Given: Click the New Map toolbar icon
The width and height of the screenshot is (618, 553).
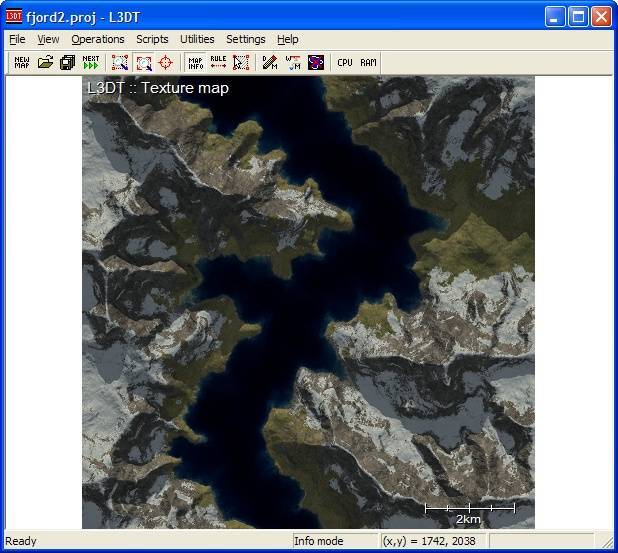Looking at the screenshot, I should (22, 62).
